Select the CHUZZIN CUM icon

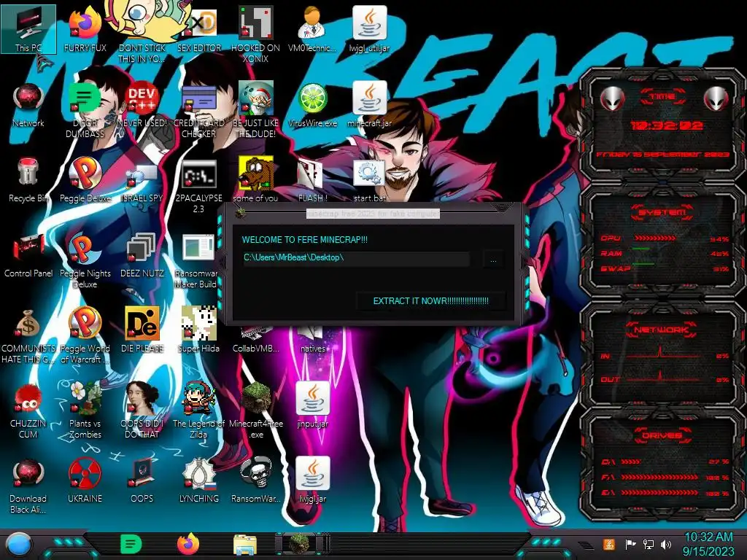pyautogui.click(x=28, y=411)
